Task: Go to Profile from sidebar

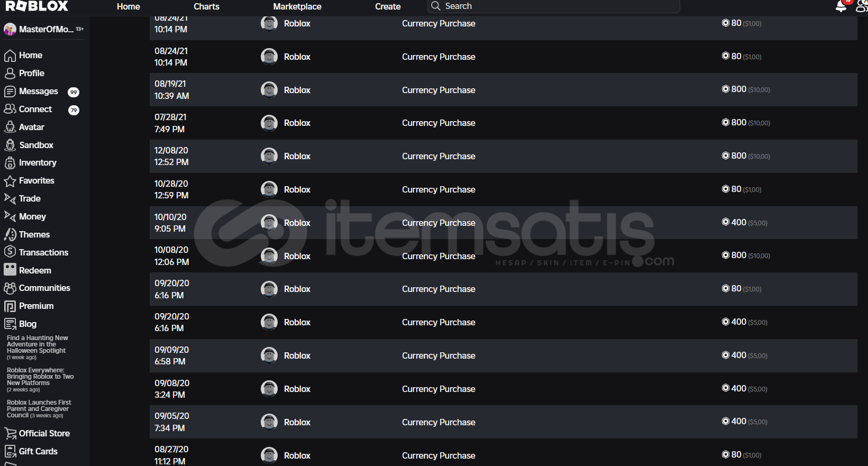Action: tap(32, 73)
